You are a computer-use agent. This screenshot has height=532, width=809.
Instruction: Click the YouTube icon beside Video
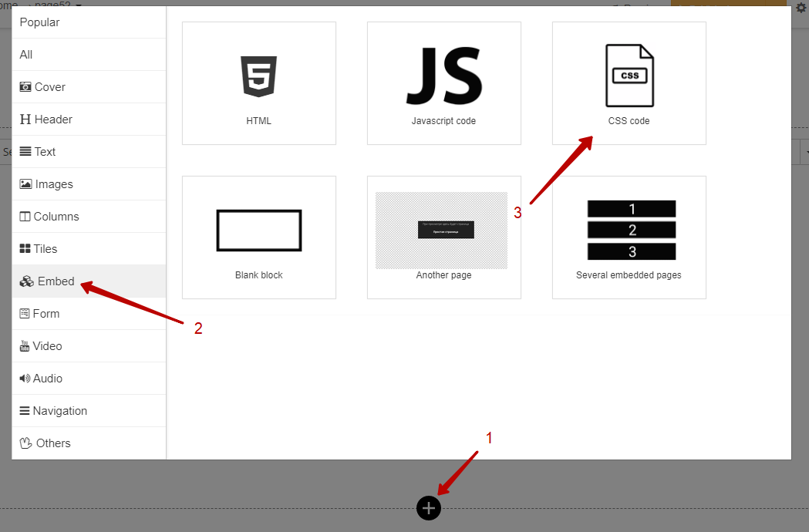coord(24,345)
